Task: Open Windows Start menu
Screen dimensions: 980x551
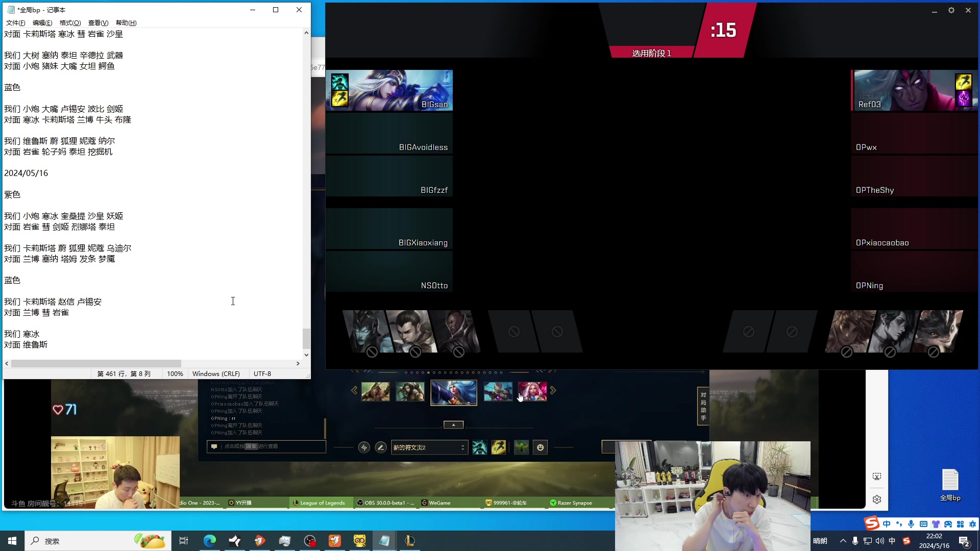Action: click(x=12, y=541)
